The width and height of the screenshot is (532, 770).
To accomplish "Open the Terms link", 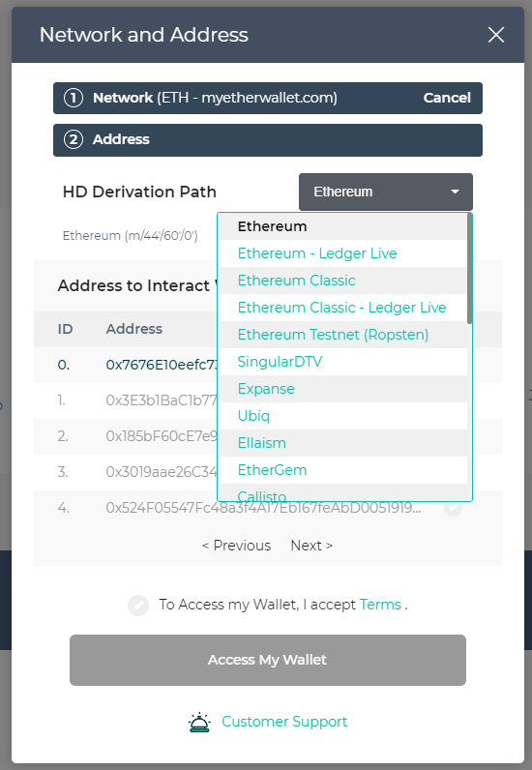I will point(380,605).
